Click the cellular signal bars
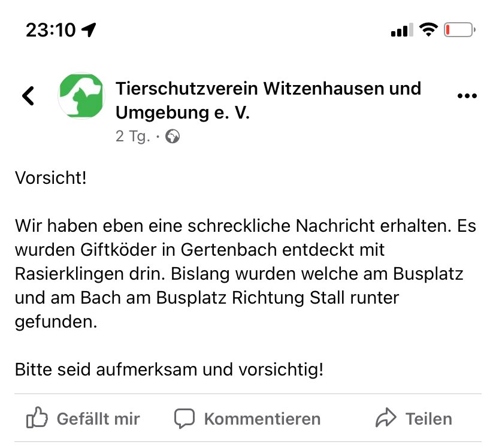This screenshot has height=448, width=496. 402,29
